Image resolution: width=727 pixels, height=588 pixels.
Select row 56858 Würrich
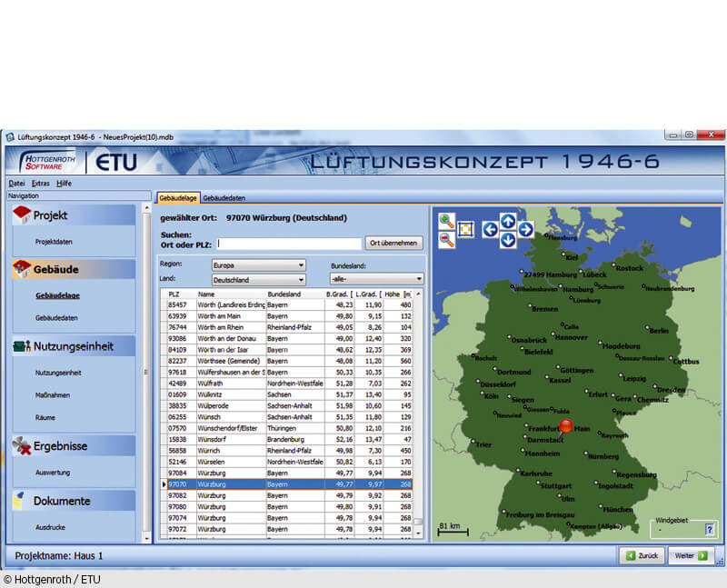(286, 450)
